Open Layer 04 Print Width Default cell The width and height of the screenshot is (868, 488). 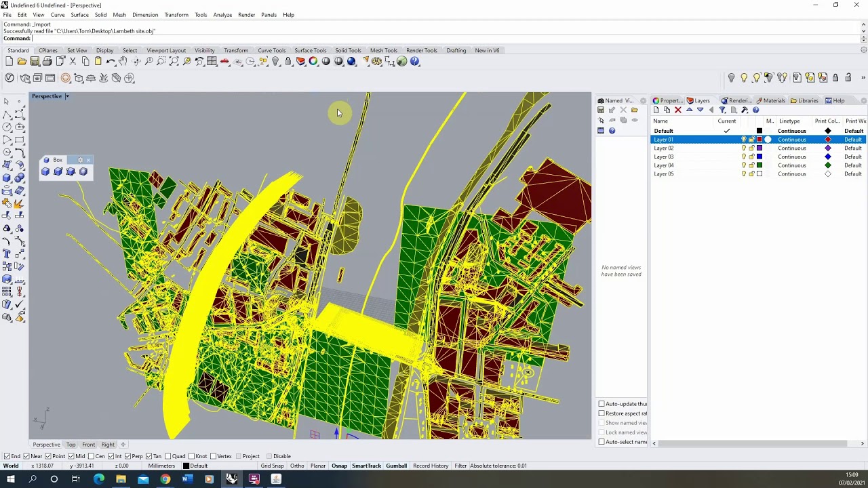click(x=854, y=165)
